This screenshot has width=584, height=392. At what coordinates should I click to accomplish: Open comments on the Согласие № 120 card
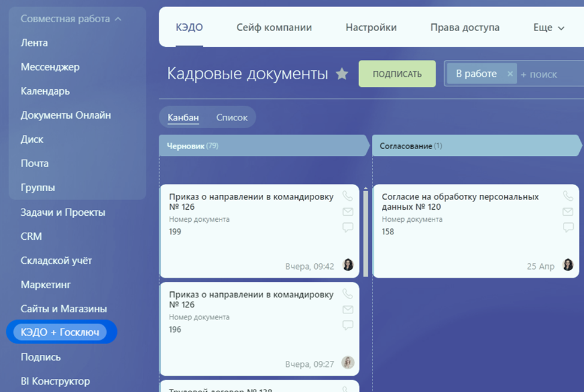(x=568, y=227)
